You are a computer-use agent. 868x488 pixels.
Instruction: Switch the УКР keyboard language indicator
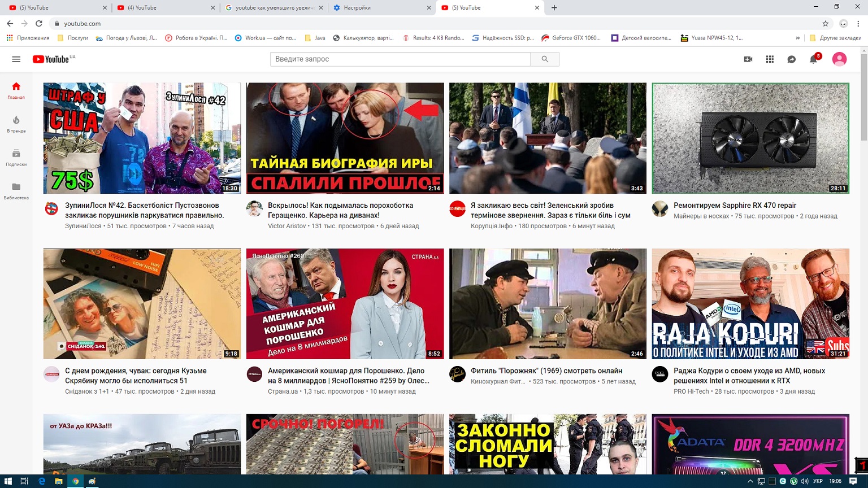click(818, 481)
